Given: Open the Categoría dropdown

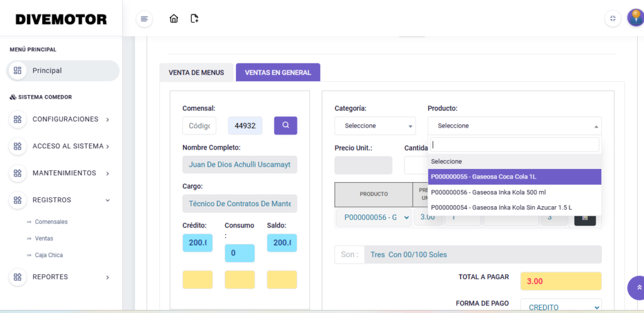Looking at the screenshot, I should tap(375, 126).
